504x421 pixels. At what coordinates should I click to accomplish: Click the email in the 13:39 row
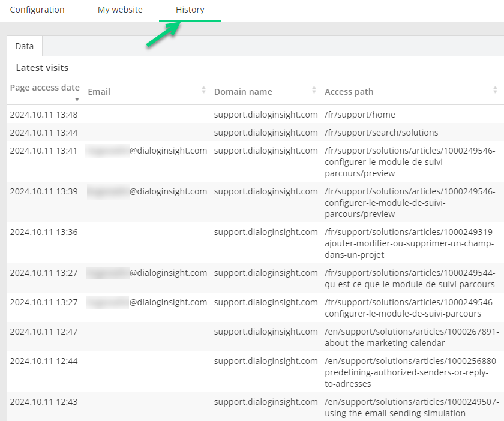click(x=146, y=191)
